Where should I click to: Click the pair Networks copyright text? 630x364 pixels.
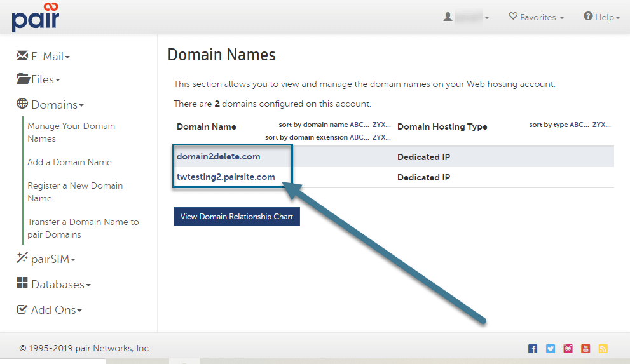click(85, 348)
